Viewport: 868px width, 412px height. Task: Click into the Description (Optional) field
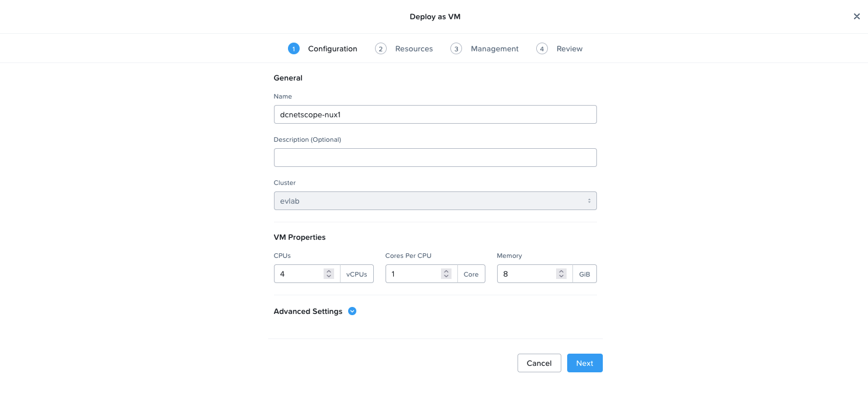(x=435, y=158)
